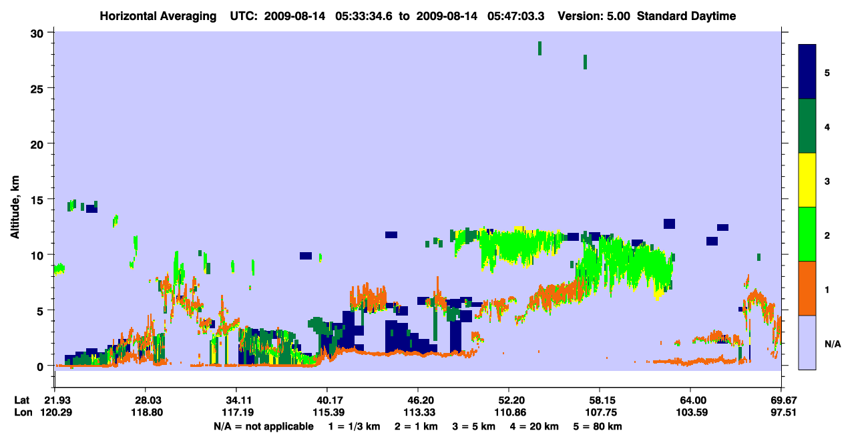868x445 pixels.
Task: Click the orange color bar segment 1
Action: [807, 288]
